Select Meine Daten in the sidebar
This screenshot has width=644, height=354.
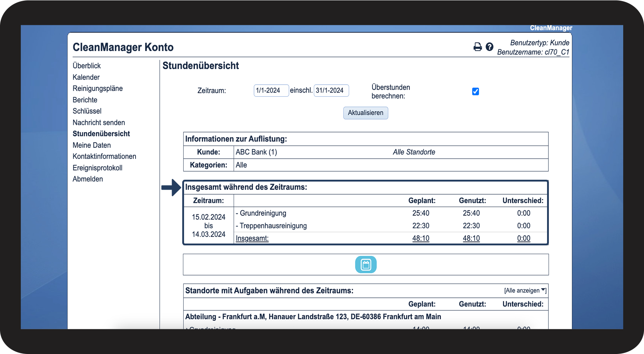91,145
